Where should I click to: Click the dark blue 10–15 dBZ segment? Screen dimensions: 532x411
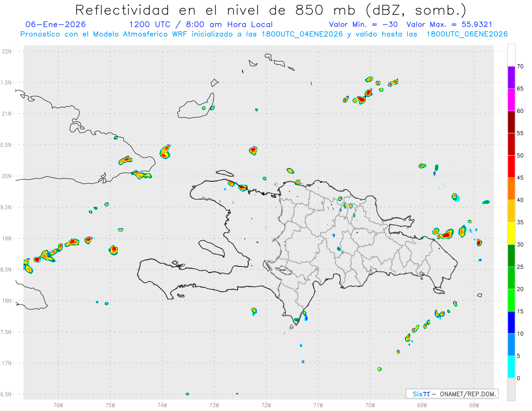511,323
